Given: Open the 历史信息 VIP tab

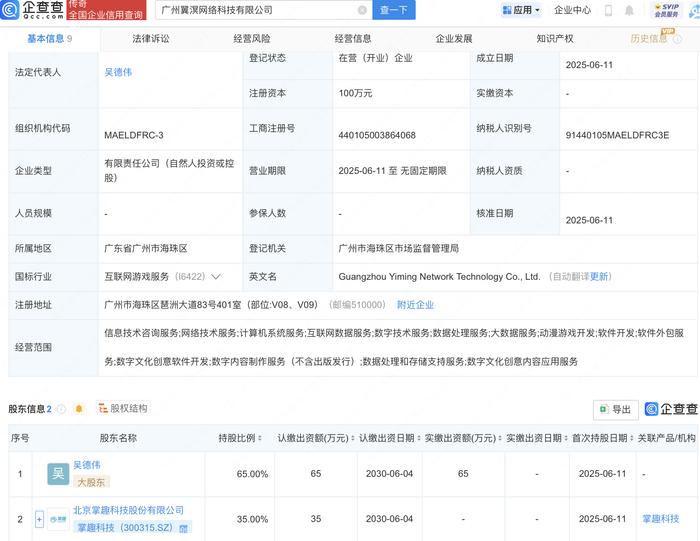Looking at the screenshot, I should pos(649,39).
